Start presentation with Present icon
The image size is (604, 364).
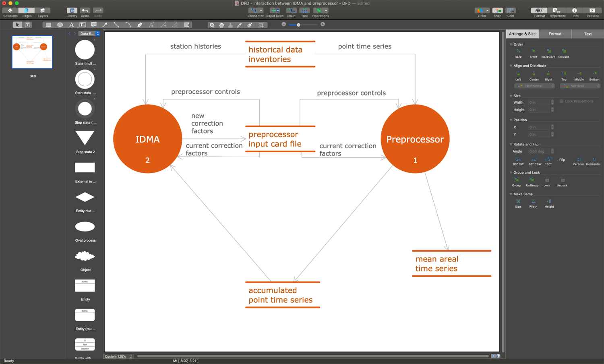[x=592, y=12]
